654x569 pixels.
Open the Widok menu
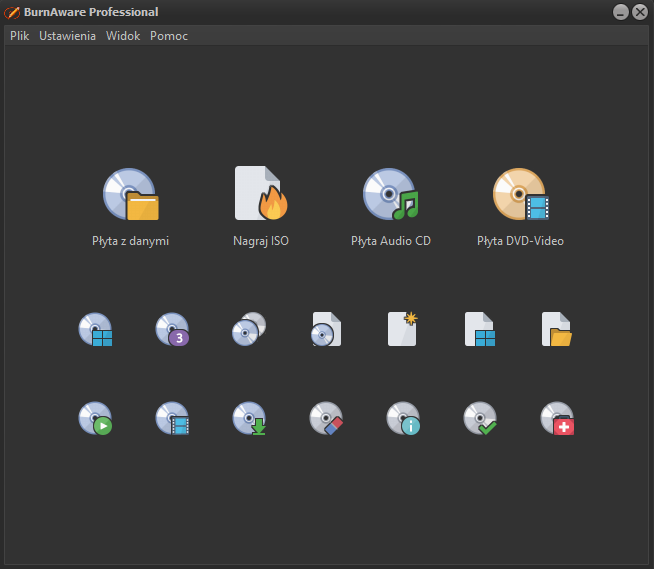123,36
